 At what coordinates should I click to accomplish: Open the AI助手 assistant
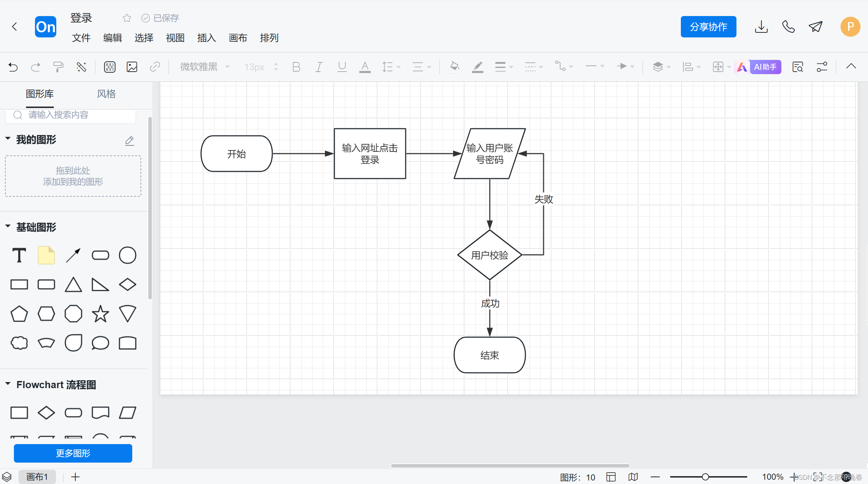[765, 67]
